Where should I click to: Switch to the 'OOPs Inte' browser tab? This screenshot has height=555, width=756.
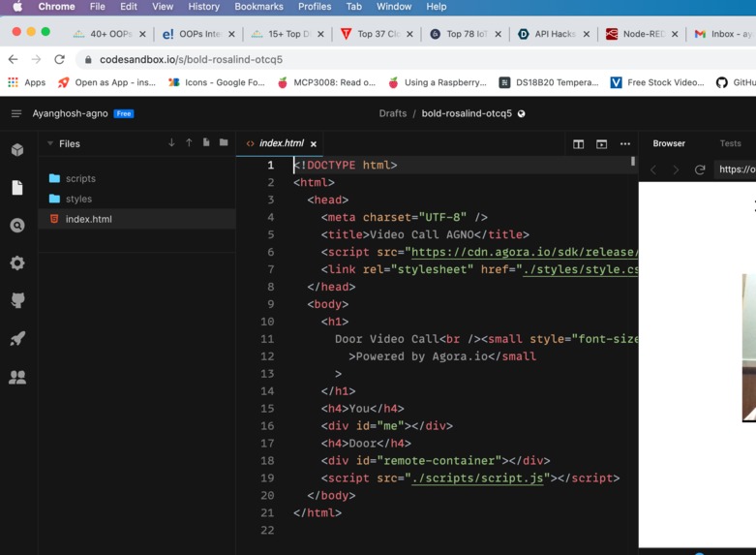tap(198, 34)
